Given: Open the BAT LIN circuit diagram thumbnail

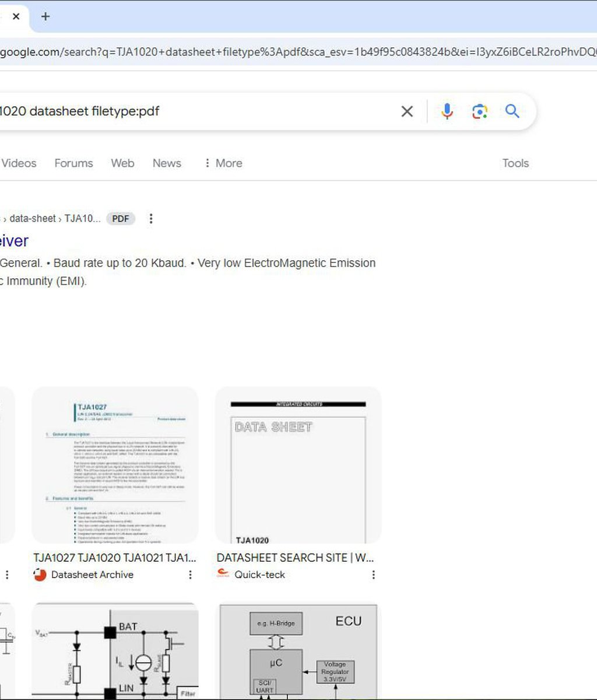Looking at the screenshot, I should [x=115, y=652].
